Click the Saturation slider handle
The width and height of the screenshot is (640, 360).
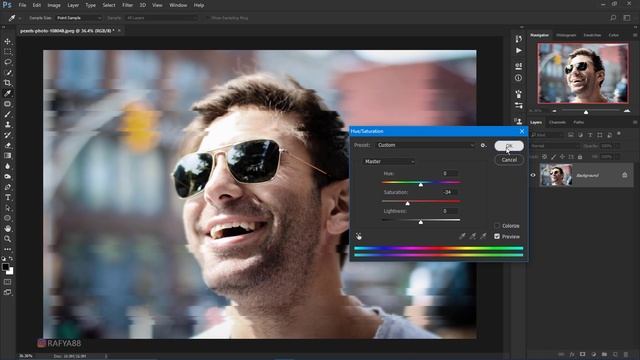[x=407, y=203]
